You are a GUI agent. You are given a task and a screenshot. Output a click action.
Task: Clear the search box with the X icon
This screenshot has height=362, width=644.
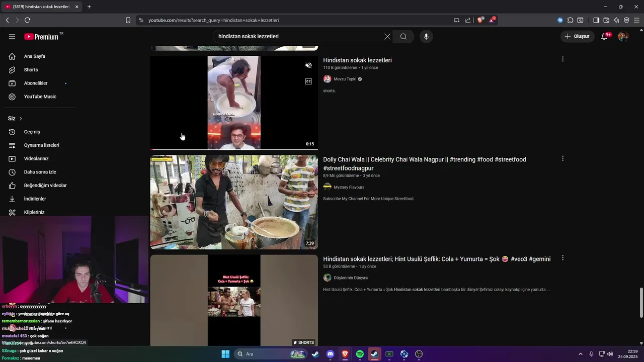coord(387,37)
